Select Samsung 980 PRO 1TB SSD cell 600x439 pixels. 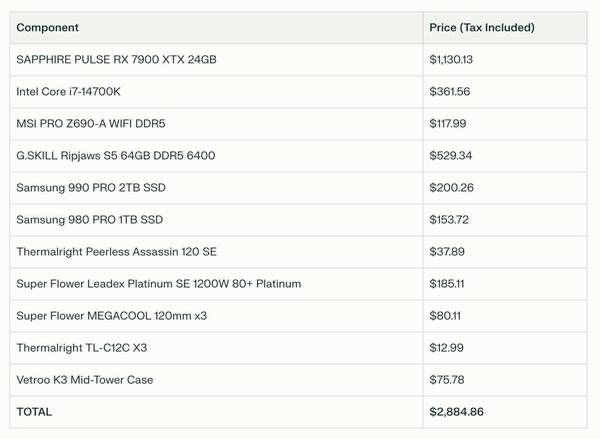tap(90, 220)
